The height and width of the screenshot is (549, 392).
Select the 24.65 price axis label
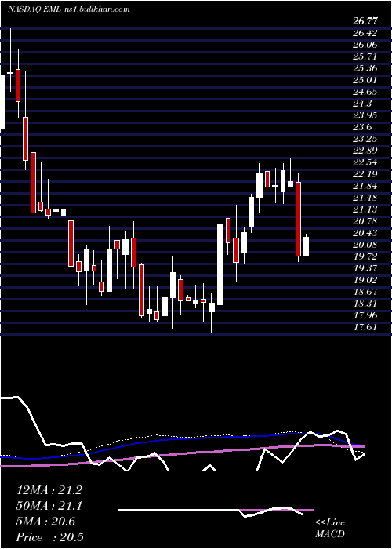(x=365, y=92)
